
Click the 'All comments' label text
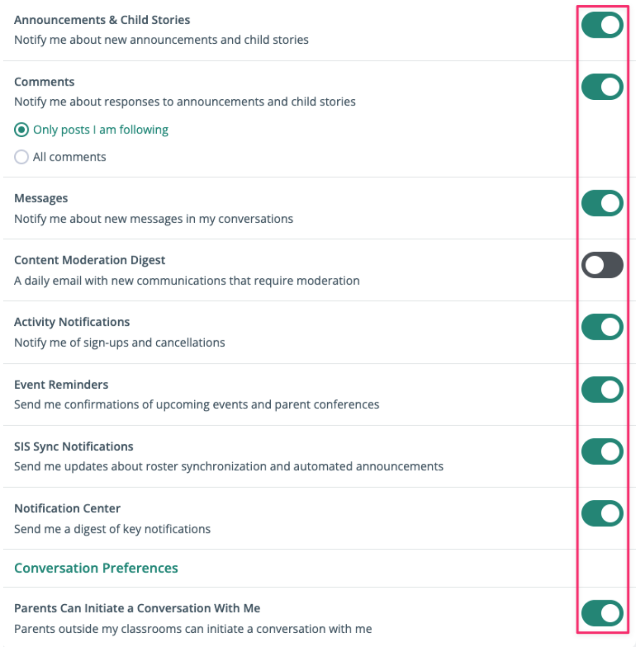pos(69,157)
